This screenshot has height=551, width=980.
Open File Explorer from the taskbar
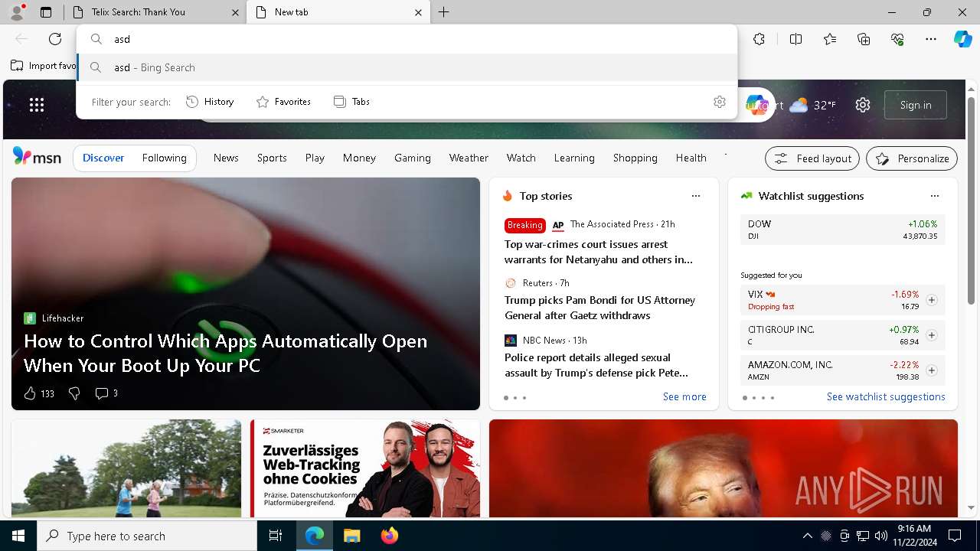351,536
